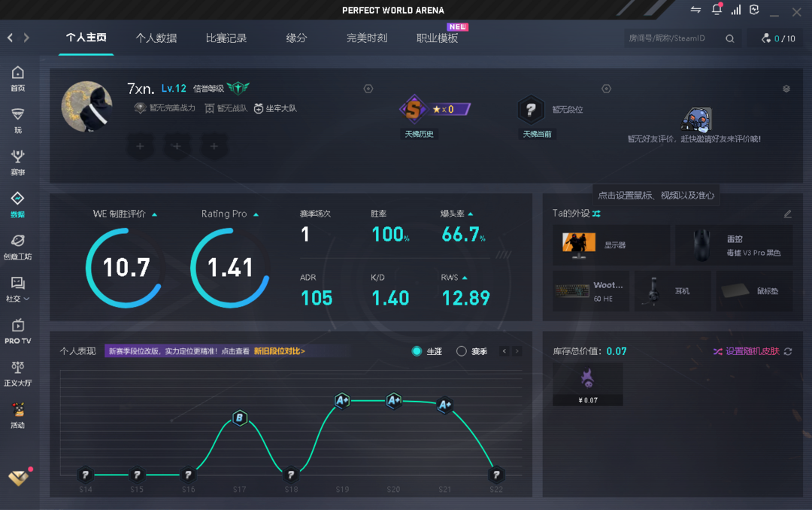Open the 创意工坊 workshop sidebar icon
This screenshot has height=510, width=812.
click(x=17, y=246)
